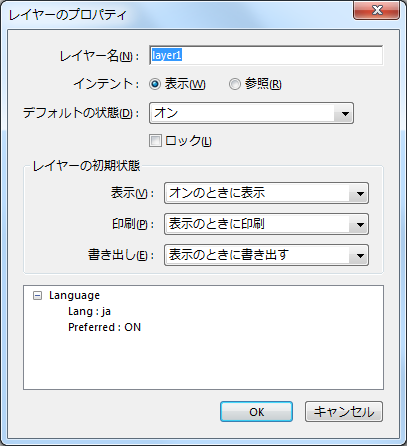Image resolution: width=407 pixels, height=446 pixels.
Task: Click the オン value in default state box
Action: coord(166,113)
